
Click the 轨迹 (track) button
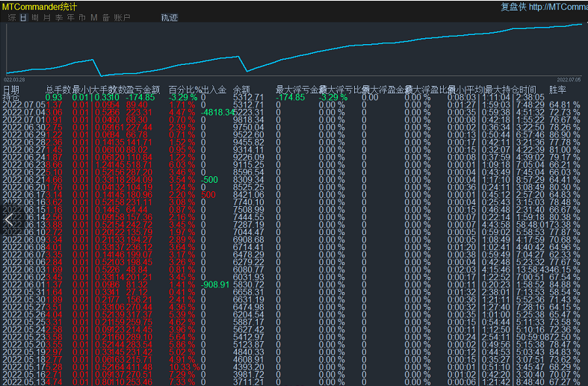click(x=170, y=17)
